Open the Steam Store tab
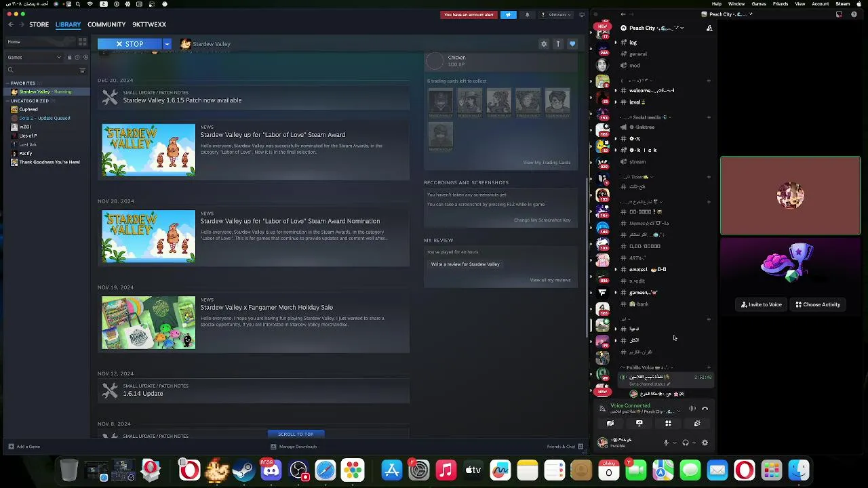Image resolution: width=868 pixels, height=488 pixels. coord(39,24)
